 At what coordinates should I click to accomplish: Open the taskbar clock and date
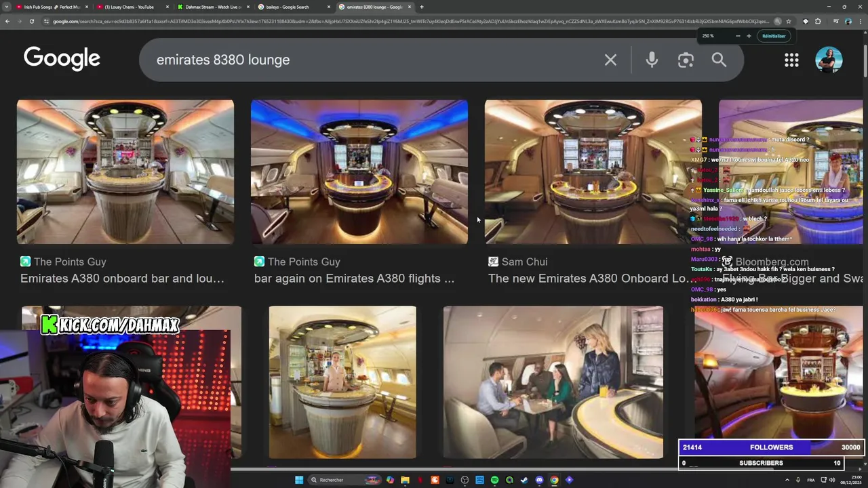click(851, 480)
